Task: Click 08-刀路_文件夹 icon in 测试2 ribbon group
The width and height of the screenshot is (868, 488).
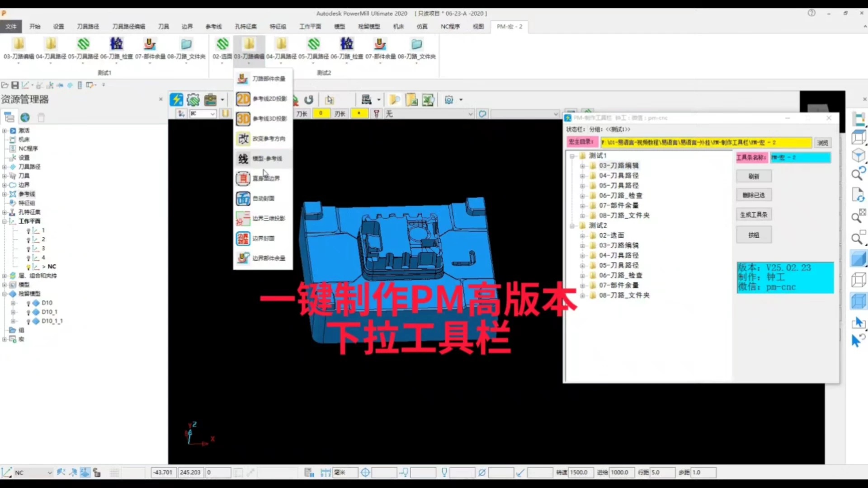Action: click(416, 44)
